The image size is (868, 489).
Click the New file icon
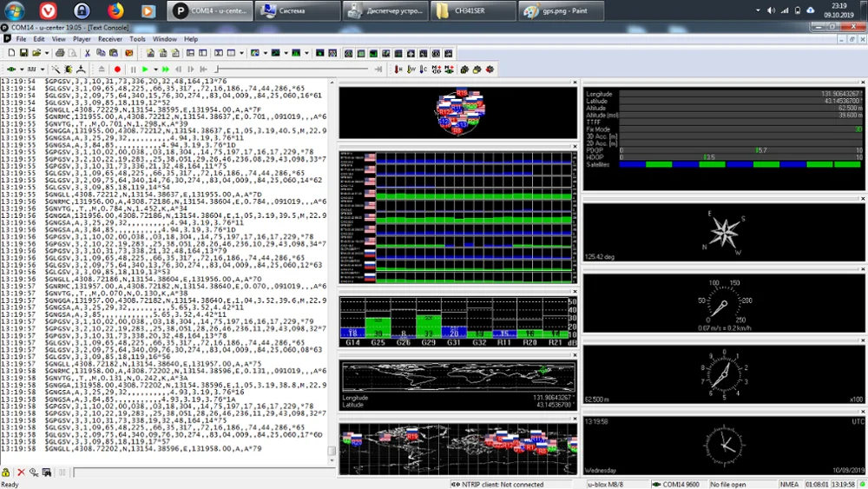click(x=11, y=53)
